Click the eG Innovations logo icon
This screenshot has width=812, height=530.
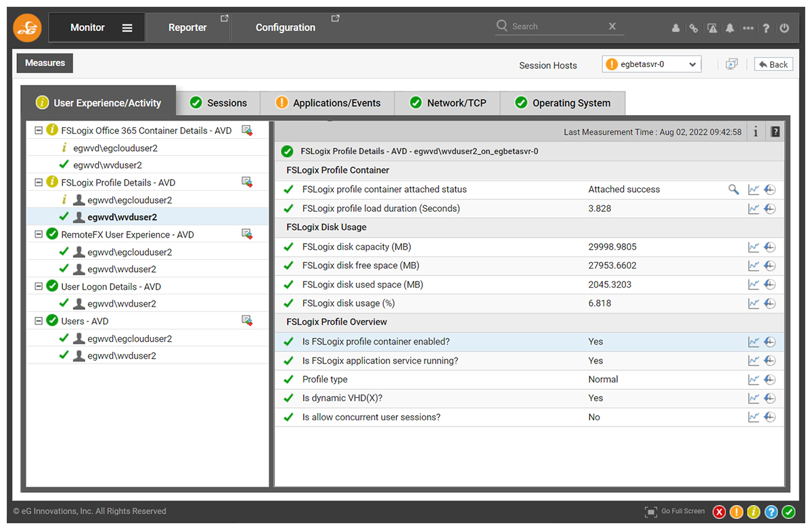28,28
